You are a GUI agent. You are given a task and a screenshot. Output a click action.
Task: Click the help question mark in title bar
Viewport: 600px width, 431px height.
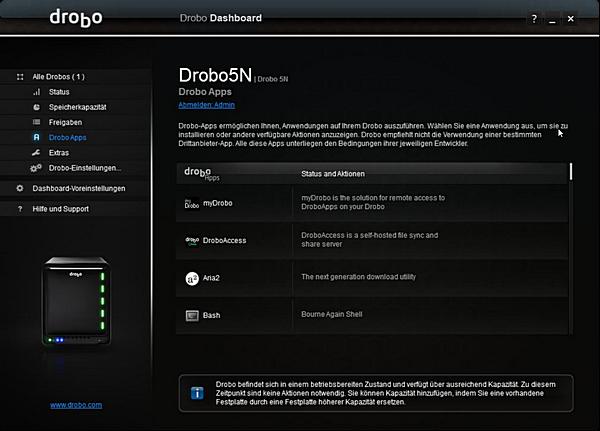pos(534,18)
